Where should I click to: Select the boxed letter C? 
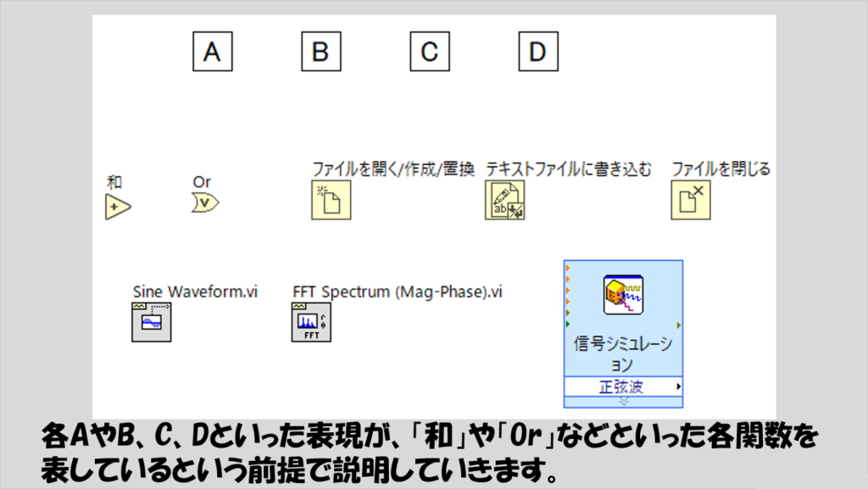point(430,52)
